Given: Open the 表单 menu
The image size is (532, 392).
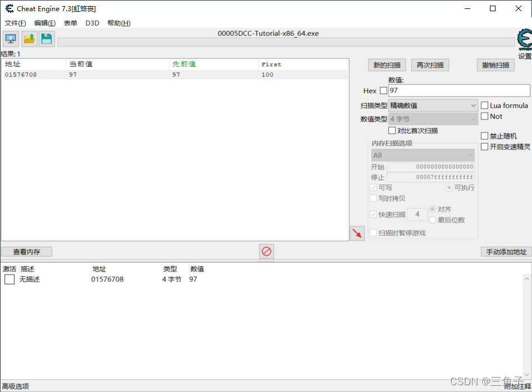Looking at the screenshot, I should point(71,23).
